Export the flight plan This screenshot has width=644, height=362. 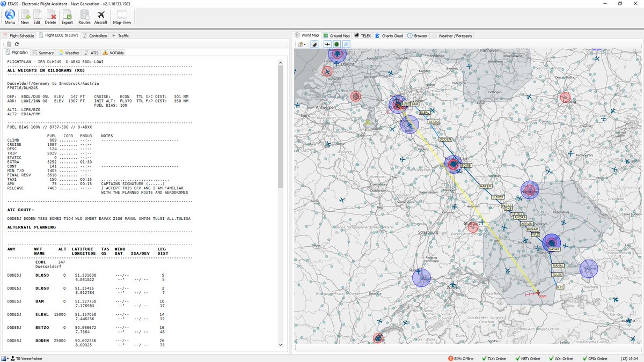pos(67,17)
